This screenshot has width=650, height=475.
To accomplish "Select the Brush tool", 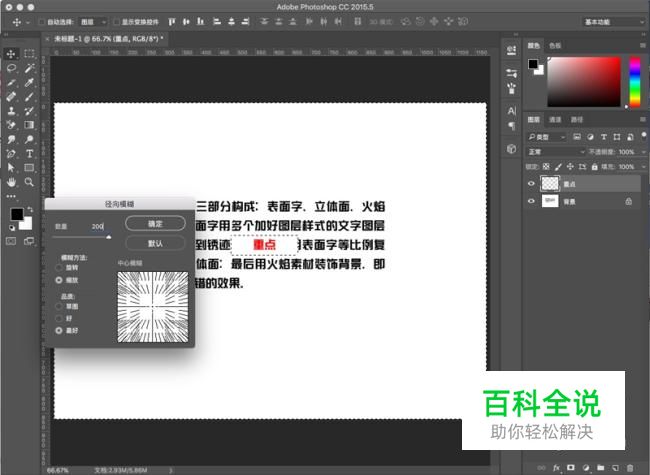I will click(29, 97).
